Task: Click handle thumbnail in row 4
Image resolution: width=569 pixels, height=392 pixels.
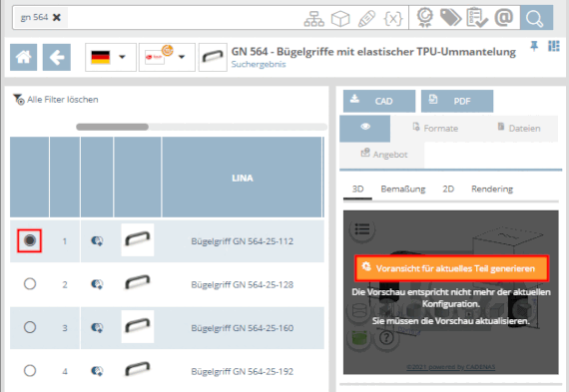Action: coord(137,369)
